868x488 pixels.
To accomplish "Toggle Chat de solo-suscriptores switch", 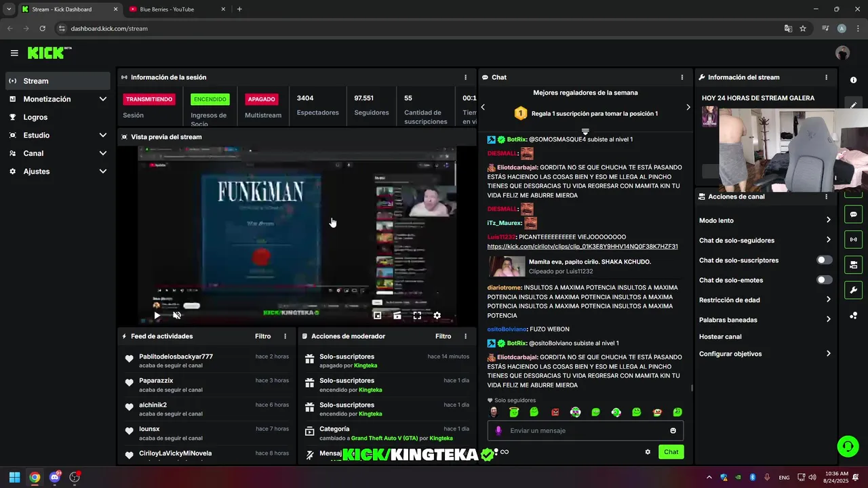I will coord(824,260).
